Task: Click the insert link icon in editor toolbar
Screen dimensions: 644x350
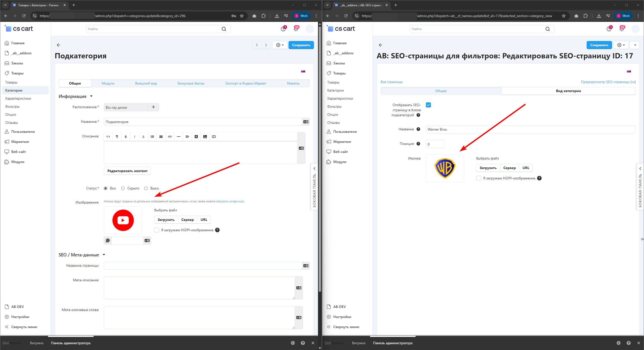Action: tap(170, 137)
